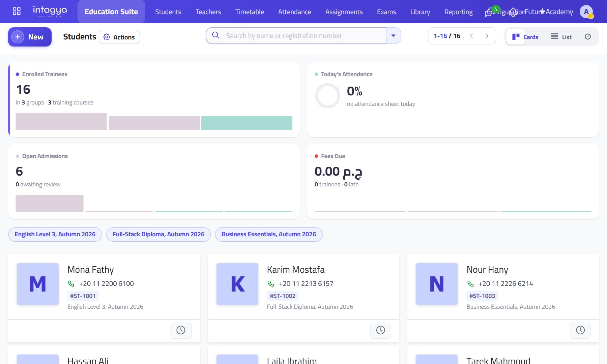Image resolution: width=607 pixels, height=364 pixels.
Task: Click the phone icon for Karim Mostafa
Action: 270,284
